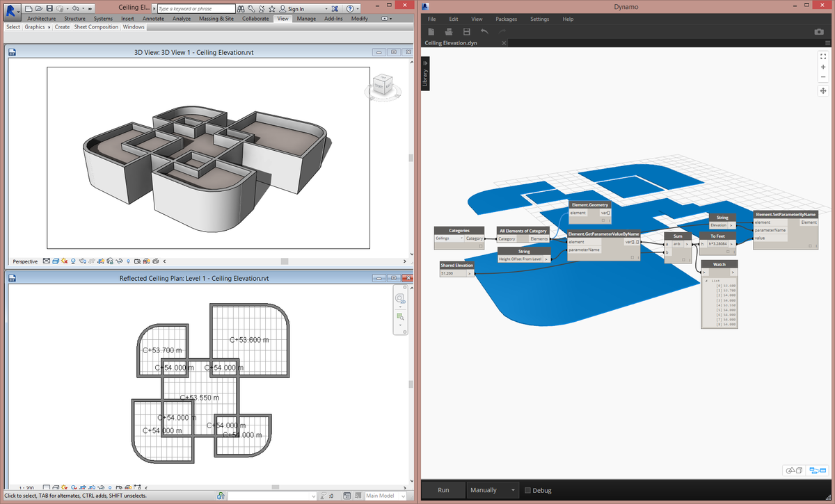835x504 pixels.
Task: Open the Dynamo Settings menu
Action: (539, 19)
